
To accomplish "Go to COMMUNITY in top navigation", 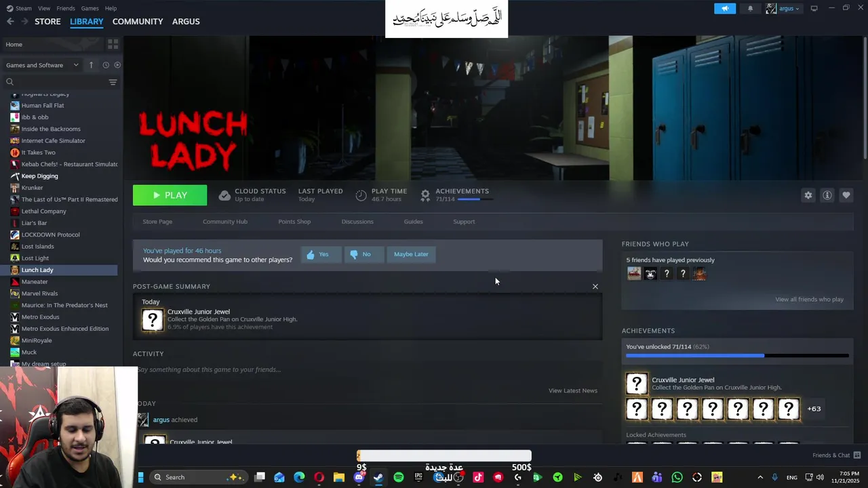I will coord(138,22).
